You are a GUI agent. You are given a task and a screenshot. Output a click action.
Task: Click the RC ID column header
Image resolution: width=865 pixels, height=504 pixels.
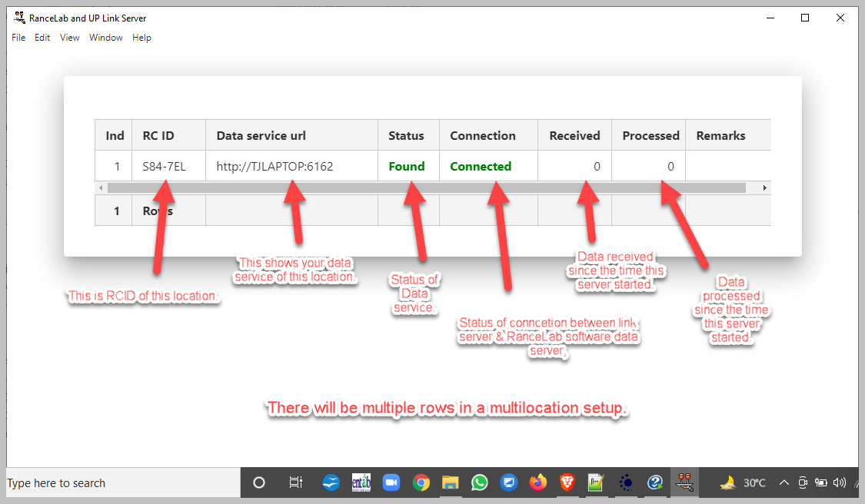click(169, 135)
